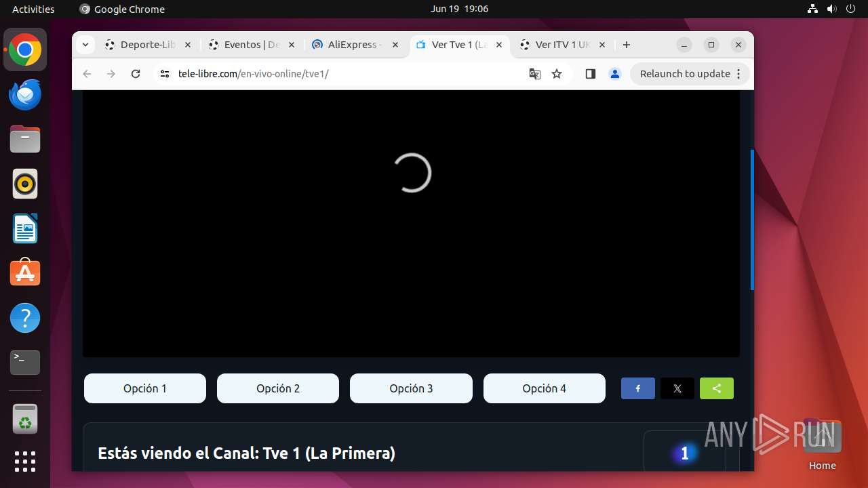868x488 pixels.
Task: Open Rhythmbox music player in dock
Action: point(25,184)
